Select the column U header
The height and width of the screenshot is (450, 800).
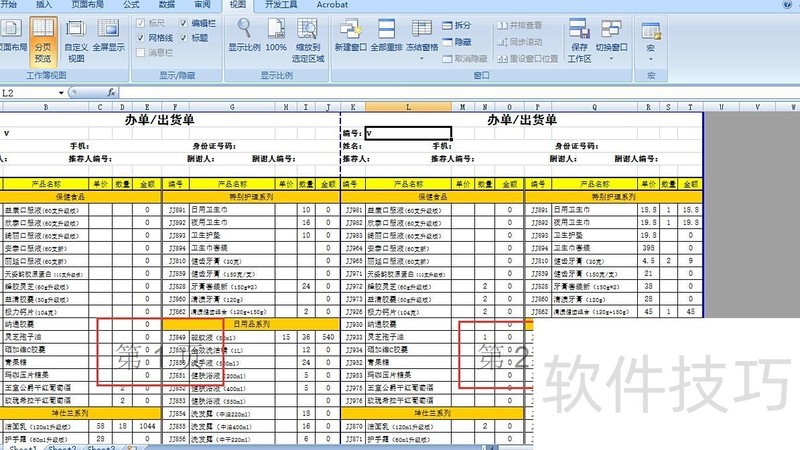pyautogui.click(x=721, y=107)
